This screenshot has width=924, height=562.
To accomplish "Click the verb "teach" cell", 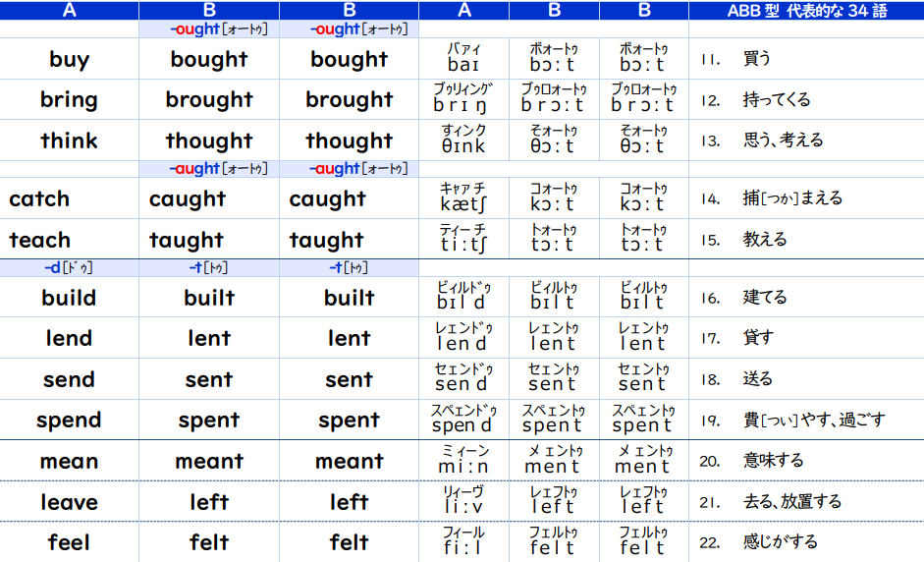I will 40,240.
